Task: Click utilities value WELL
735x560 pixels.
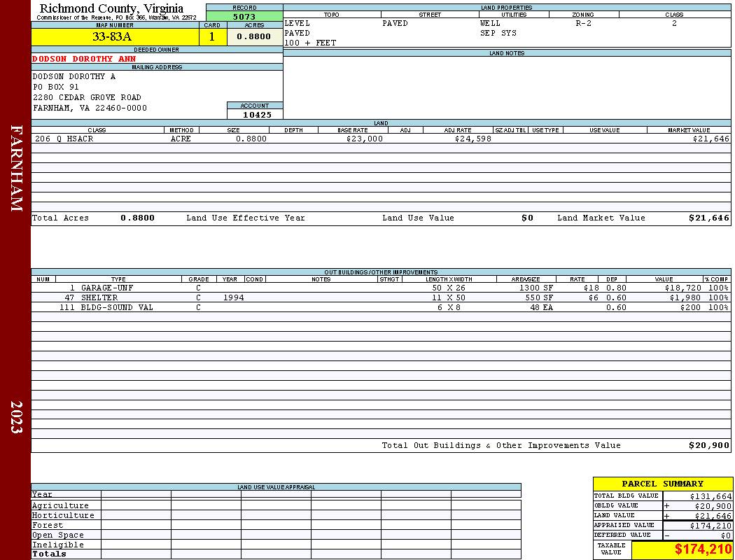Action: pyautogui.click(x=490, y=23)
